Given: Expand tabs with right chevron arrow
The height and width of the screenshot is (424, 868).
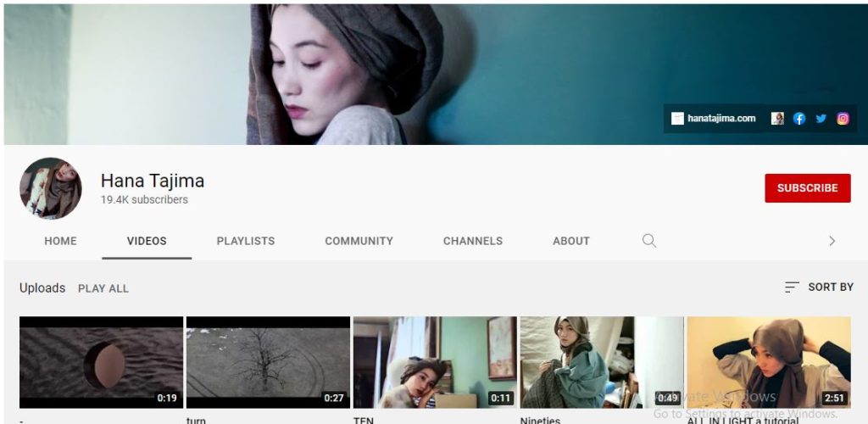Looking at the screenshot, I should click(832, 241).
